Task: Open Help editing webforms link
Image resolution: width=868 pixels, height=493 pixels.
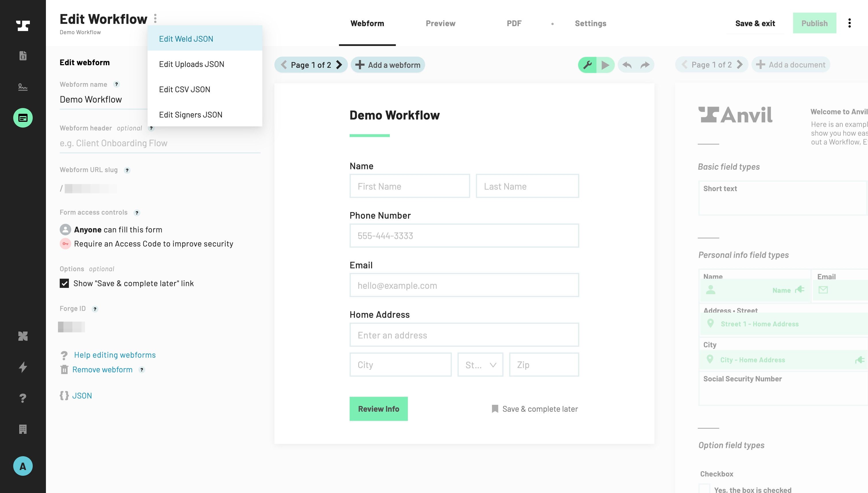Action: coord(115,355)
